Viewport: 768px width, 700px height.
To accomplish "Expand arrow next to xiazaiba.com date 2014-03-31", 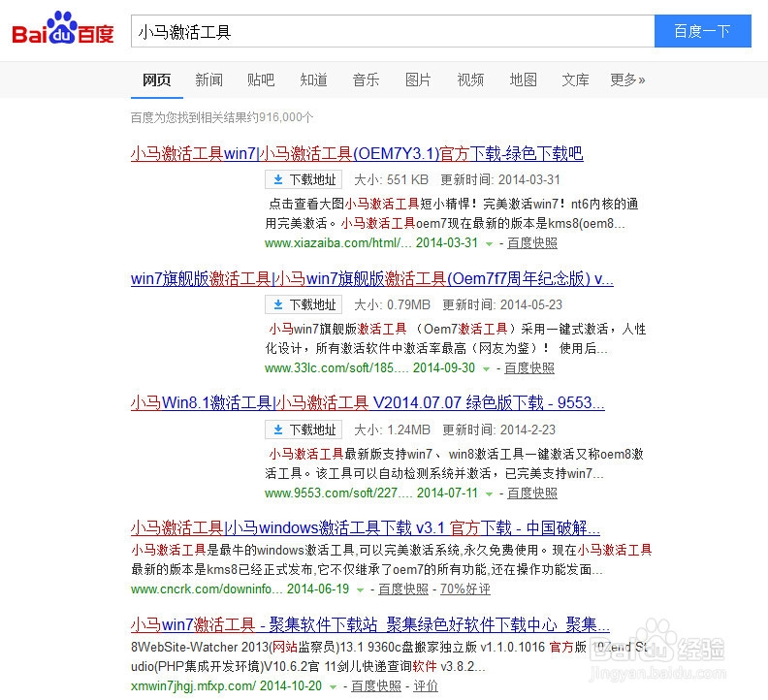I will pos(489,244).
